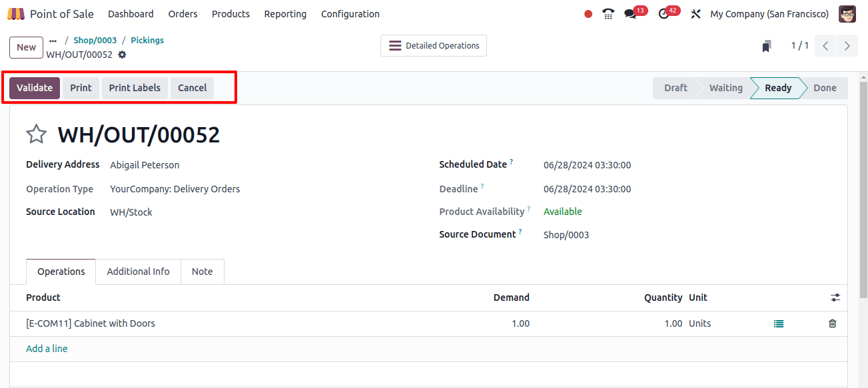Screen dimensions: 868x388
Task: Switch to the Operations tab
Action: tap(61, 272)
